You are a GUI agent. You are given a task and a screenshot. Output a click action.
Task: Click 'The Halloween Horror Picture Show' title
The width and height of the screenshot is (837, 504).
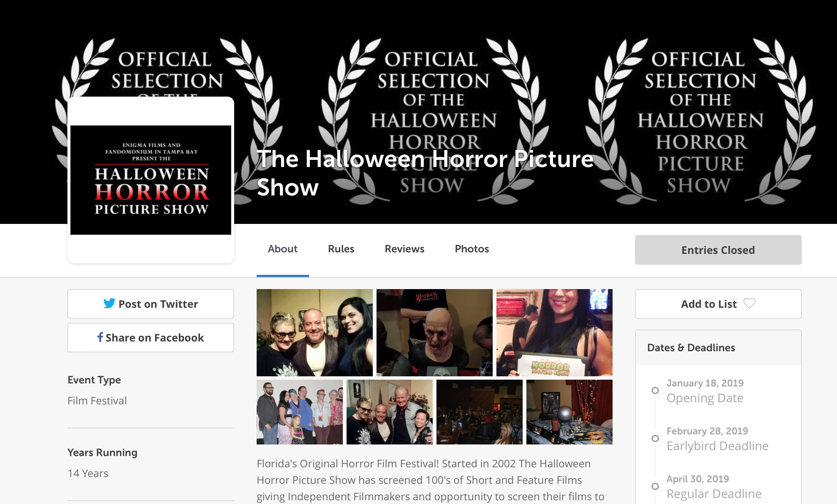pyautogui.click(x=425, y=173)
